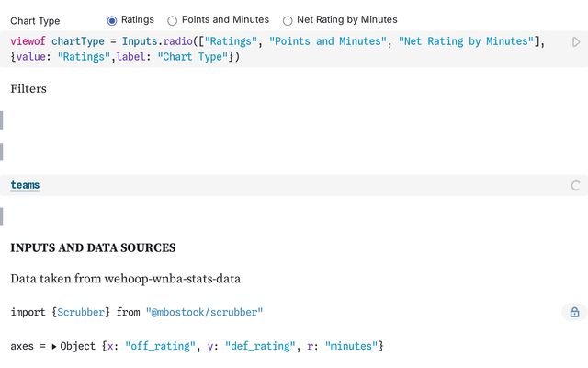
Task: Pick the Net Rating by Minutes radio button
Action: coord(288,20)
